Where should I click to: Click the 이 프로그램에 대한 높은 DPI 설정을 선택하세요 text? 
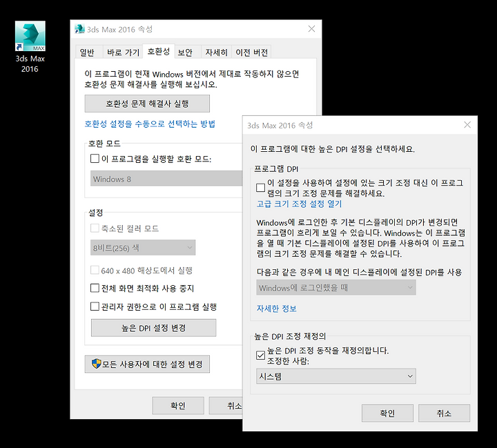(x=333, y=149)
